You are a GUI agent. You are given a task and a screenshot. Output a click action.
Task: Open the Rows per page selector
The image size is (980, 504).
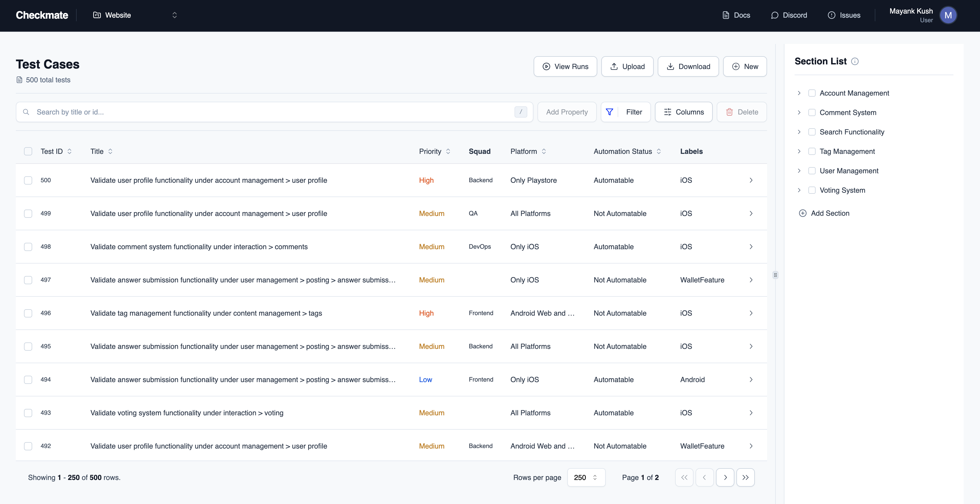[x=586, y=477]
